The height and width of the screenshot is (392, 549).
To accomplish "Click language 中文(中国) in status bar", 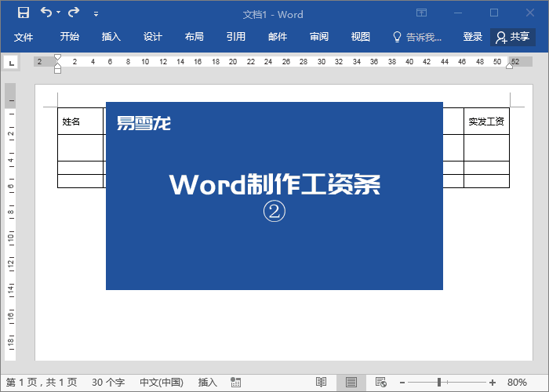I will click(x=162, y=383).
